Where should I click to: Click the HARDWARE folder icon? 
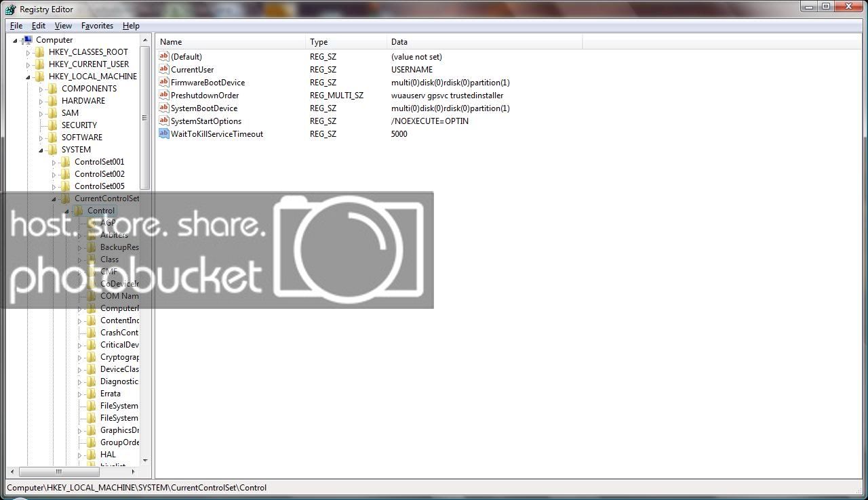click(x=53, y=101)
